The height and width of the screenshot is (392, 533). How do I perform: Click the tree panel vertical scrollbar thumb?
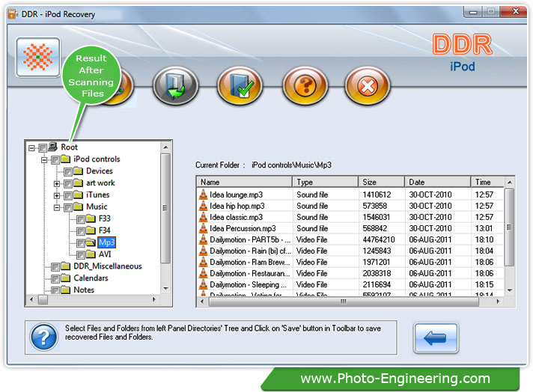(165, 208)
